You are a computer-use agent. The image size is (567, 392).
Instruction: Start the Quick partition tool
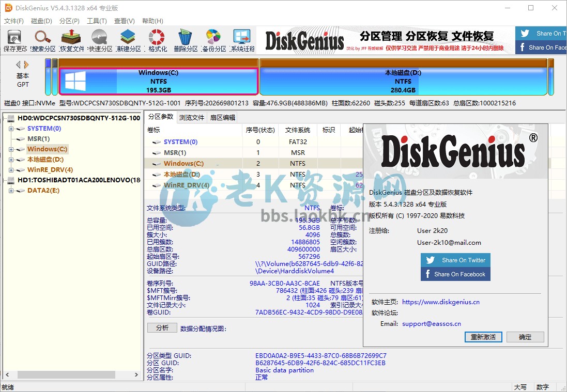coord(100,40)
